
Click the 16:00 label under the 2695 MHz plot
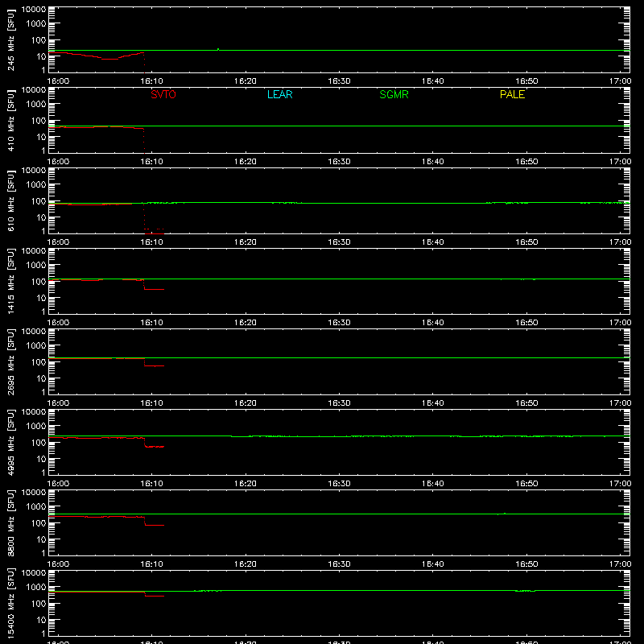tap(58, 403)
